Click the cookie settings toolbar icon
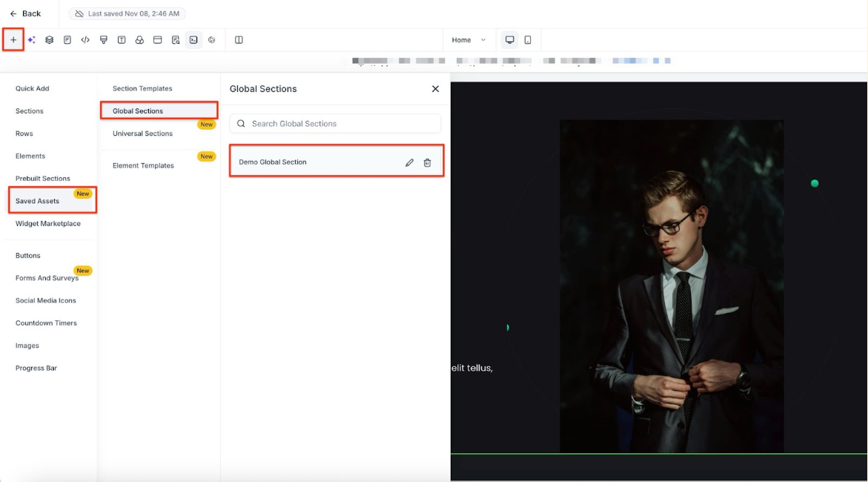 [x=211, y=40]
